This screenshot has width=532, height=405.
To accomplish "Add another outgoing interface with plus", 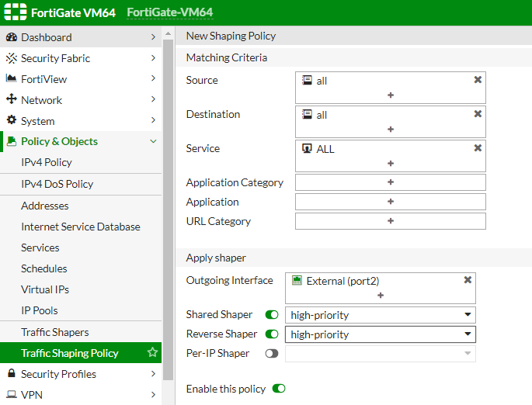I will [x=381, y=296].
